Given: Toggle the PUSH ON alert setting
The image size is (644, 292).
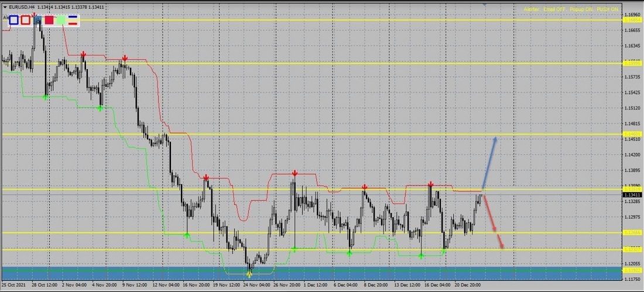Looking at the screenshot, I should pyautogui.click(x=607, y=9).
